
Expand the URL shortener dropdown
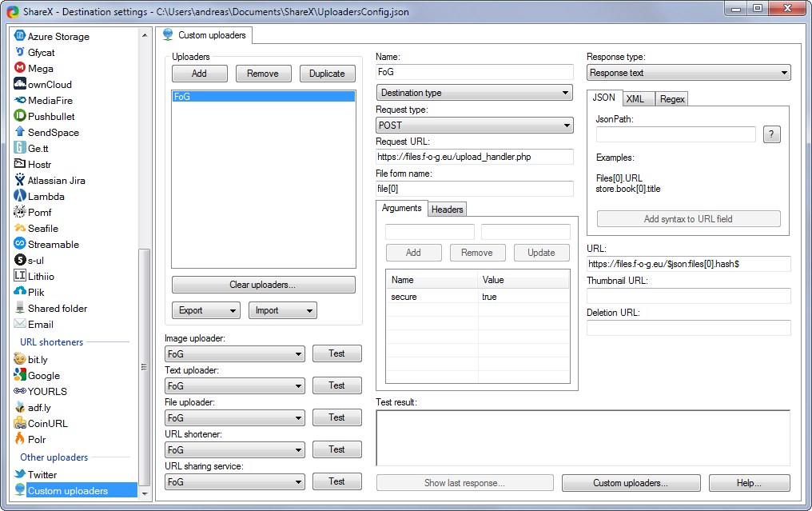point(235,450)
